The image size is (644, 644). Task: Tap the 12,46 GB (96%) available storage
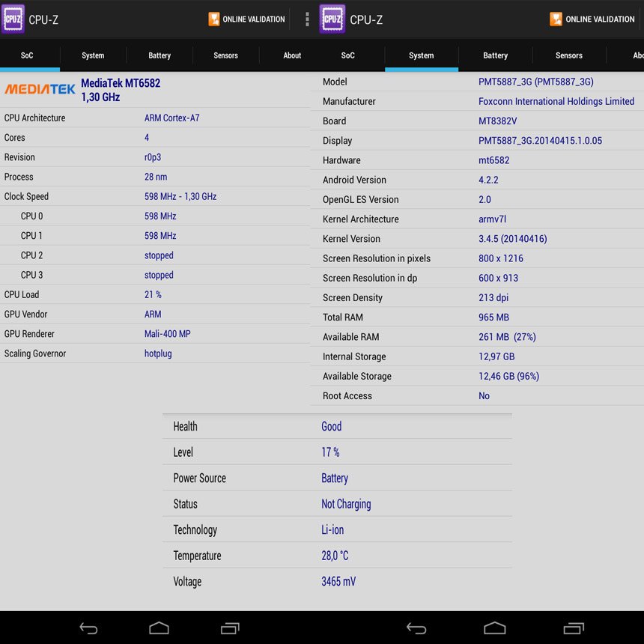tap(509, 376)
